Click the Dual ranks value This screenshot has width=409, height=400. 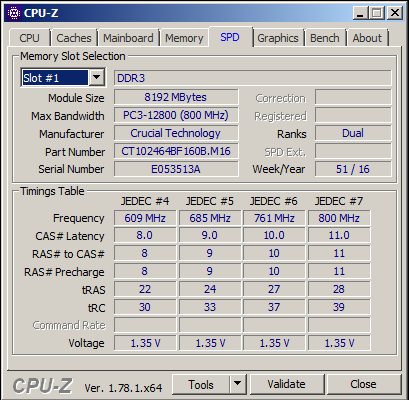pos(353,133)
